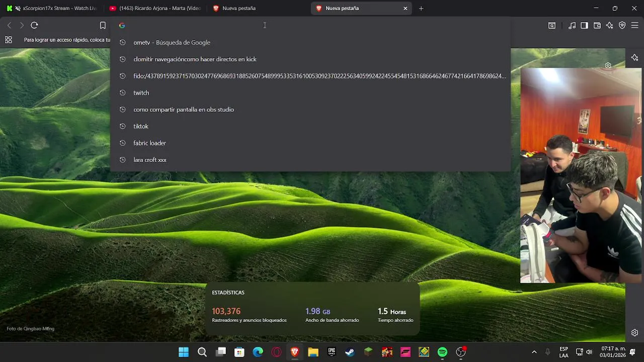The width and height of the screenshot is (644, 362).
Task: Pick 'como compartir pantalla en obs studio' suggestion
Action: tap(310, 110)
